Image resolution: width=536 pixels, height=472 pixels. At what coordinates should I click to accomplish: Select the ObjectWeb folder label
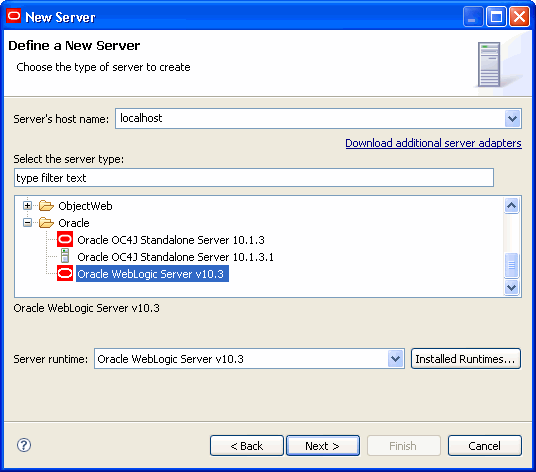point(85,206)
